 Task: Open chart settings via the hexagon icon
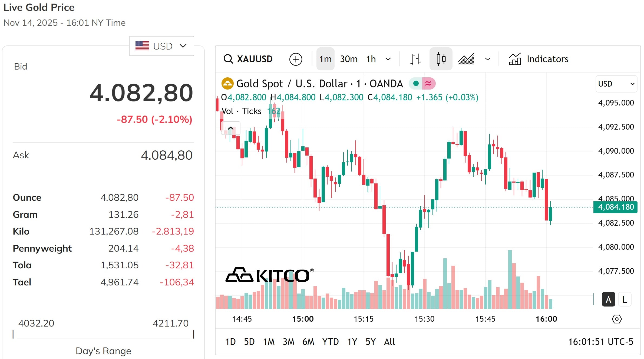click(617, 319)
